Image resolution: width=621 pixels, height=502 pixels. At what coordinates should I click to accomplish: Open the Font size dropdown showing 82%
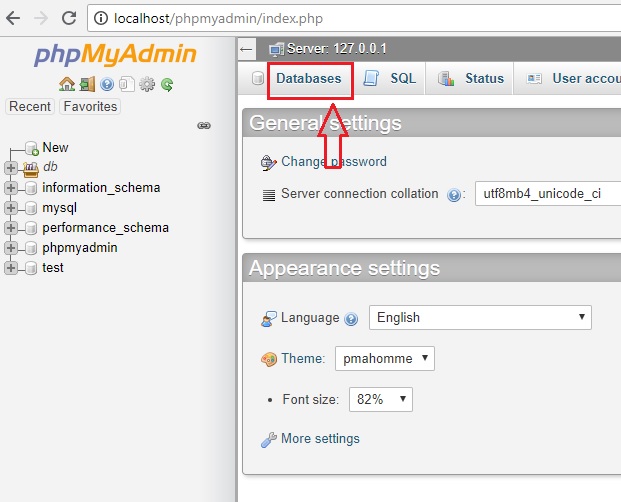381,399
